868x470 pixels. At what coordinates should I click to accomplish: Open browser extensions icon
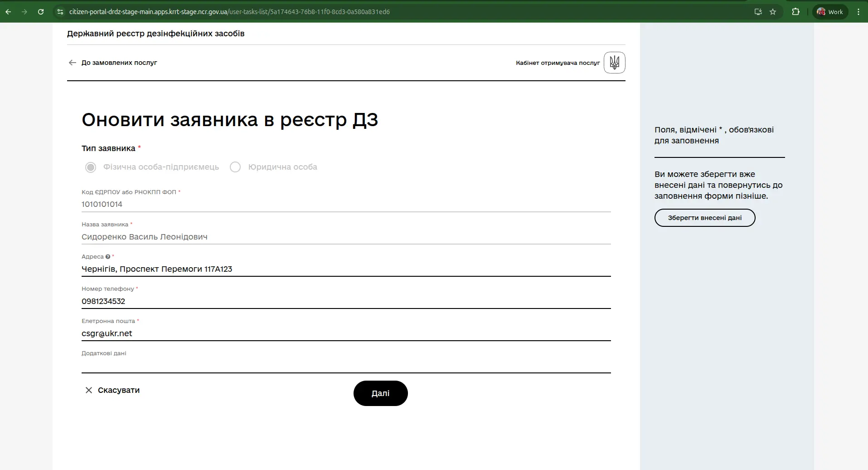point(796,12)
